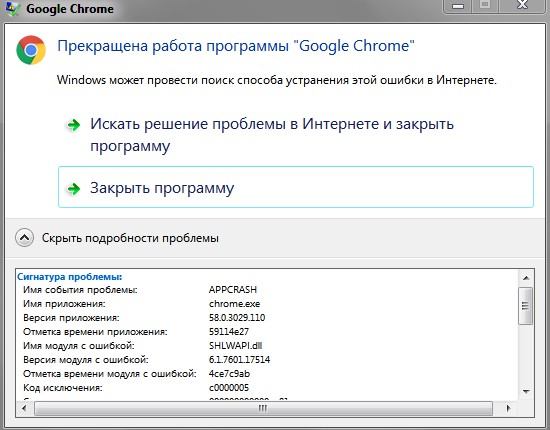Image resolution: width=550 pixels, height=430 pixels.
Task: Click Отметка времени приложения label
Action: pos(95,332)
